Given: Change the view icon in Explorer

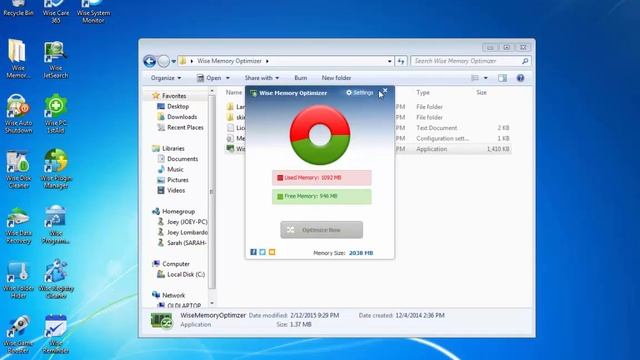Looking at the screenshot, I should tap(475, 78).
